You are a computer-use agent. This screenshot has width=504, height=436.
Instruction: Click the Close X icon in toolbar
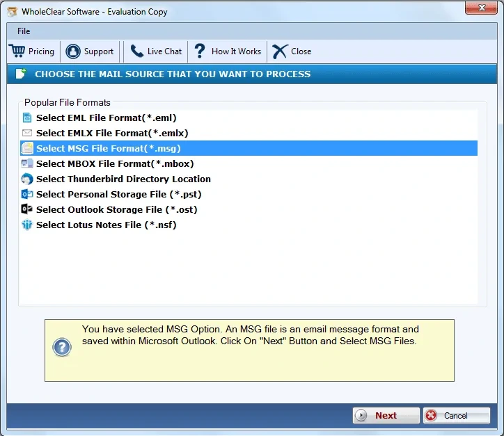tap(280, 51)
